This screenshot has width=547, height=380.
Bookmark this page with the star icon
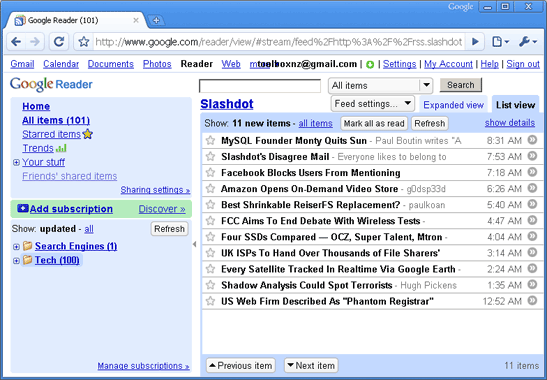pyautogui.click(x=84, y=42)
